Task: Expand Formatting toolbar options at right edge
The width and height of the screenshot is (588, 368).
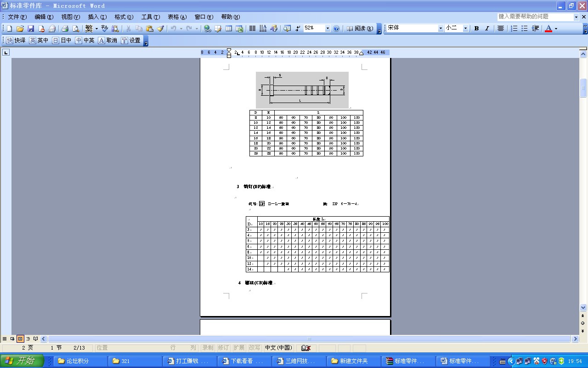Action: (x=585, y=29)
